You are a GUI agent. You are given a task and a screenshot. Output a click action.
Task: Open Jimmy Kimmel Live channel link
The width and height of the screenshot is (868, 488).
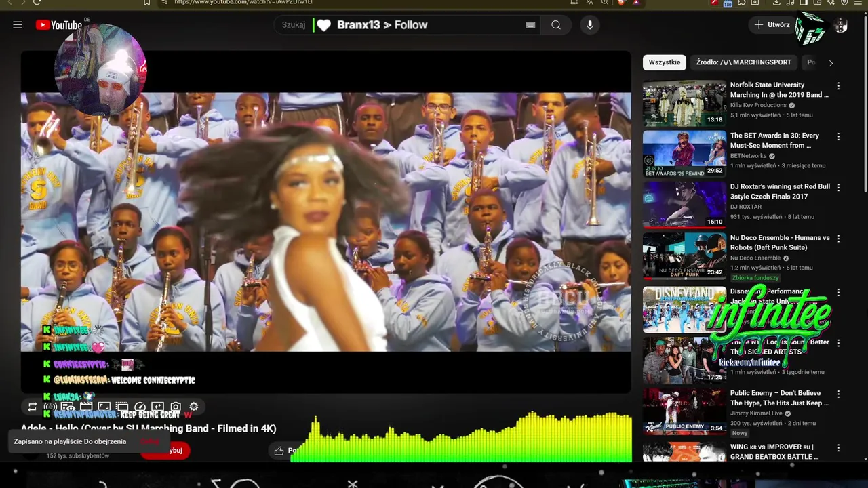tap(756, 413)
